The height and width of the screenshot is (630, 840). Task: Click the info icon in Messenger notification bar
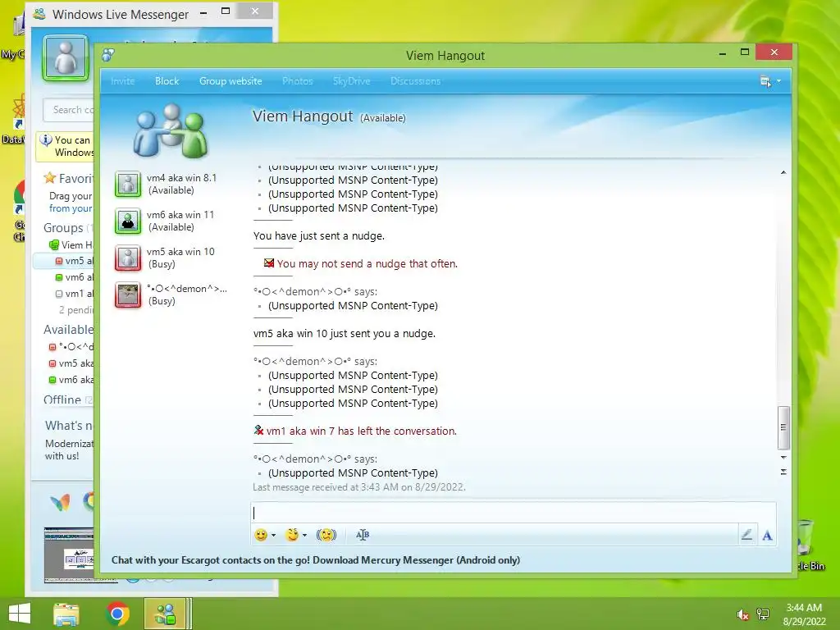(x=46, y=140)
